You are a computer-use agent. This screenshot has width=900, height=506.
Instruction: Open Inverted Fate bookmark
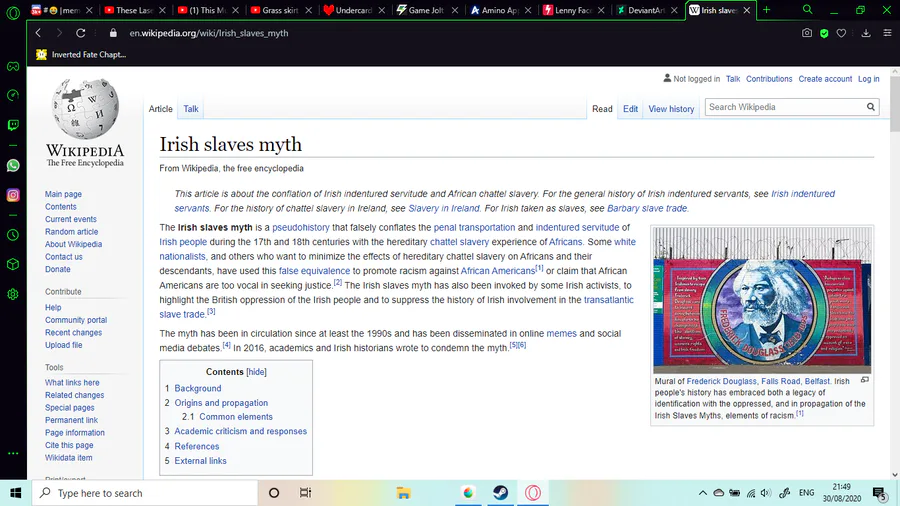tap(81, 55)
